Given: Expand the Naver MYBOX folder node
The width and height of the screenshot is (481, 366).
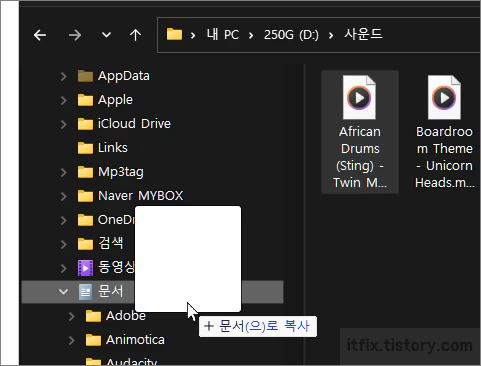Looking at the screenshot, I should 63,196.
